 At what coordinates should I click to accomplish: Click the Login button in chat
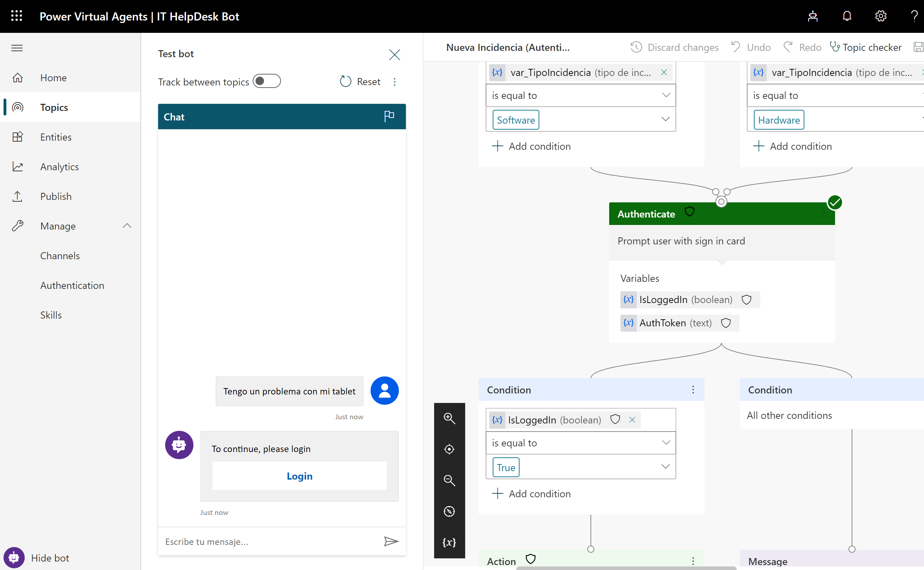(299, 476)
